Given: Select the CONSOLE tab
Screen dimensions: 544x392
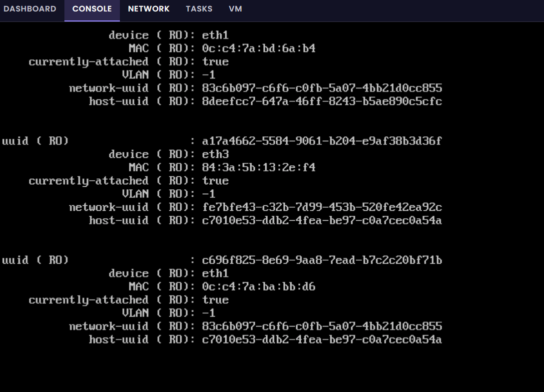Looking at the screenshot, I should tap(92, 9).
